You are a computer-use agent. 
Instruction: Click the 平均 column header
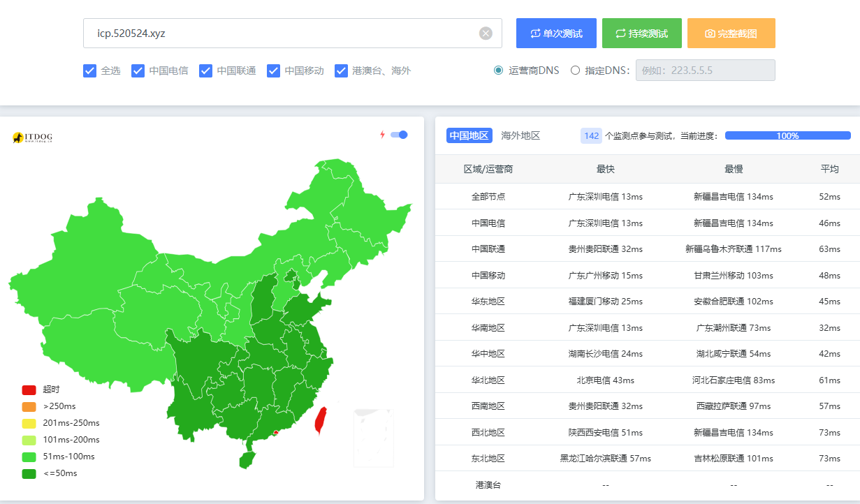click(830, 169)
